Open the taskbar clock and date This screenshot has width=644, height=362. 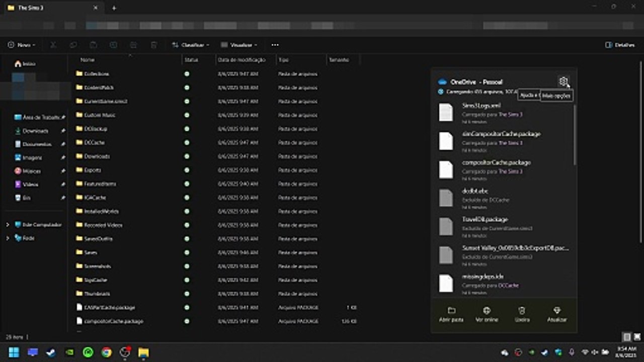[x=625, y=352]
